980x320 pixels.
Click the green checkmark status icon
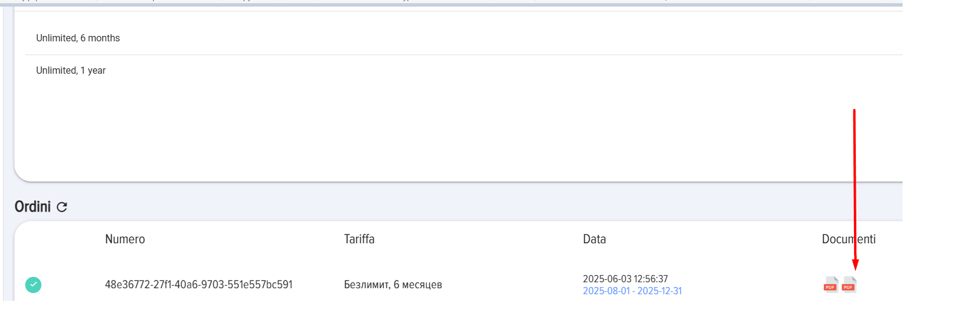click(x=34, y=285)
